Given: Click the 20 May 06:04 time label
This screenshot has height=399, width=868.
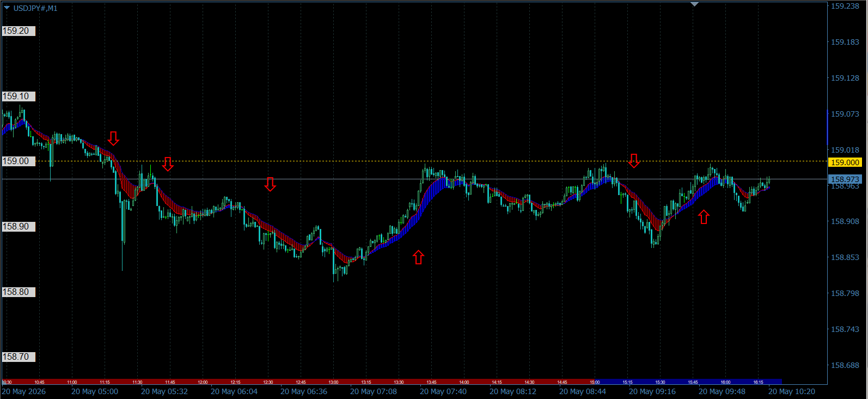Looking at the screenshot, I should (x=234, y=391).
